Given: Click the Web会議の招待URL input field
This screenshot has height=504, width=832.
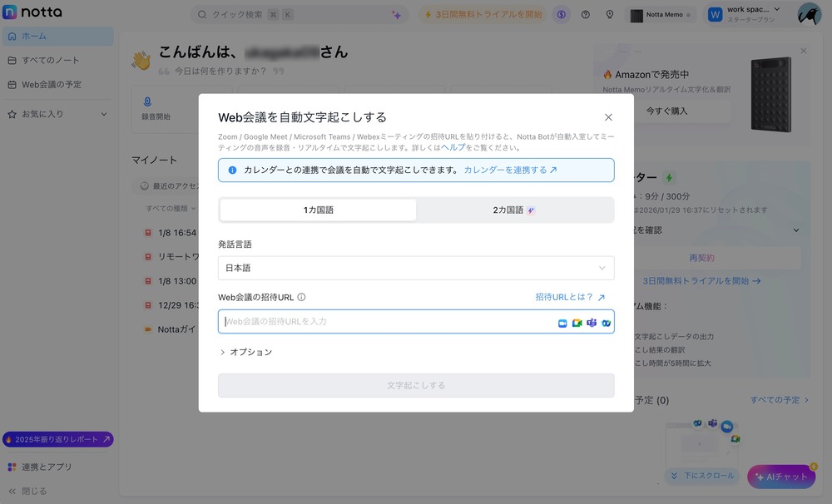Looking at the screenshot, I should pyautogui.click(x=374, y=322).
